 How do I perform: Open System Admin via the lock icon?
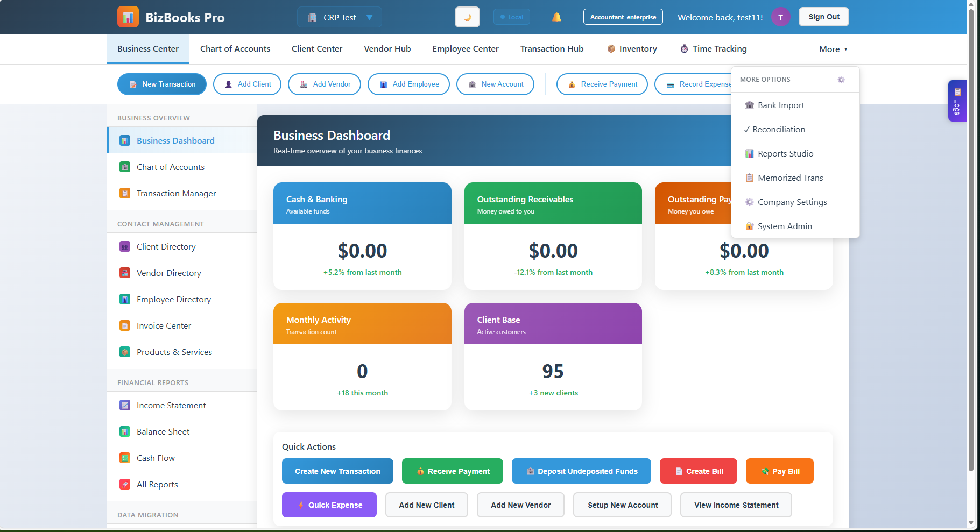point(749,226)
